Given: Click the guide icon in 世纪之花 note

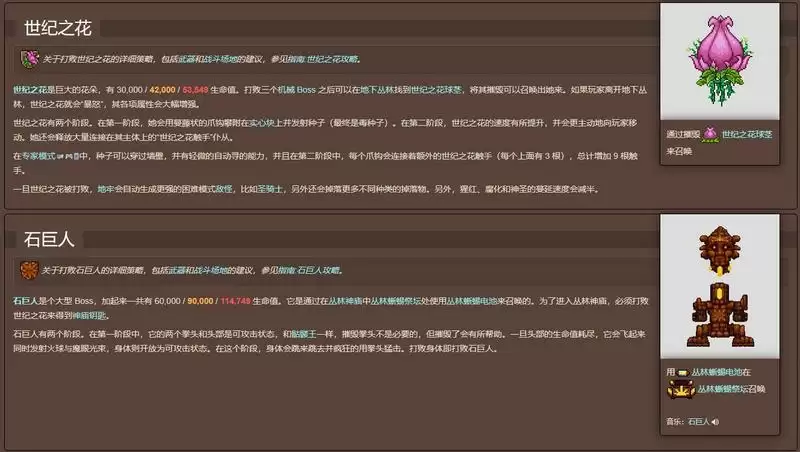Looking at the screenshot, I should click(29, 59).
